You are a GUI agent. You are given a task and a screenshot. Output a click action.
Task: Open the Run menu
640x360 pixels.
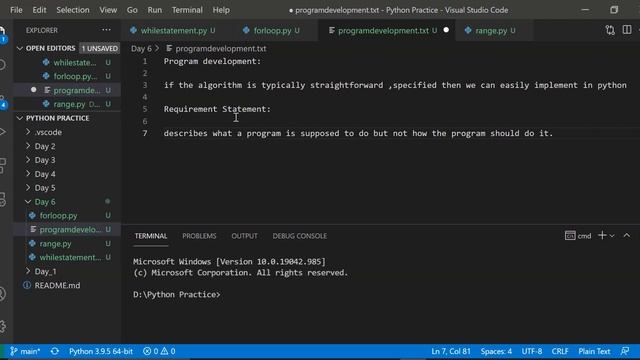(x=155, y=10)
